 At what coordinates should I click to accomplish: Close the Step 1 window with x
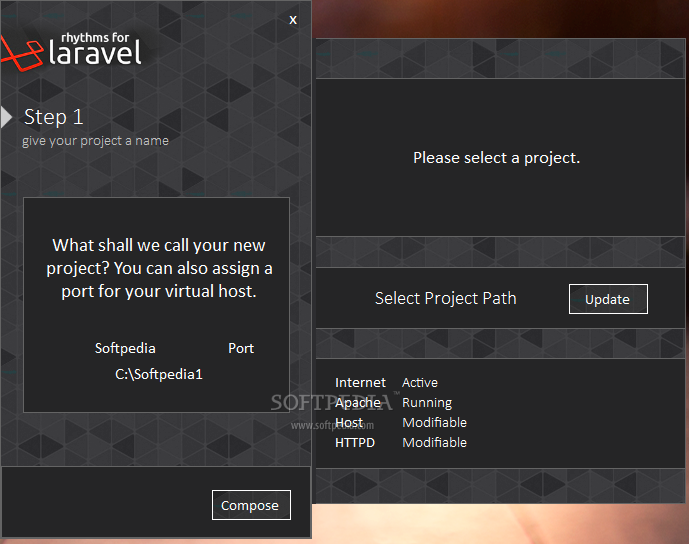(x=293, y=20)
